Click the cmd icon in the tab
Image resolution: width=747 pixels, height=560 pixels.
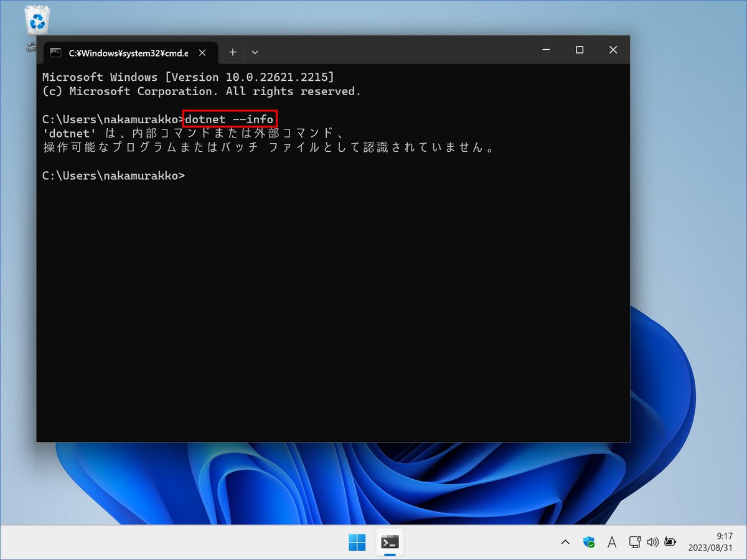pyautogui.click(x=55, y=53)
